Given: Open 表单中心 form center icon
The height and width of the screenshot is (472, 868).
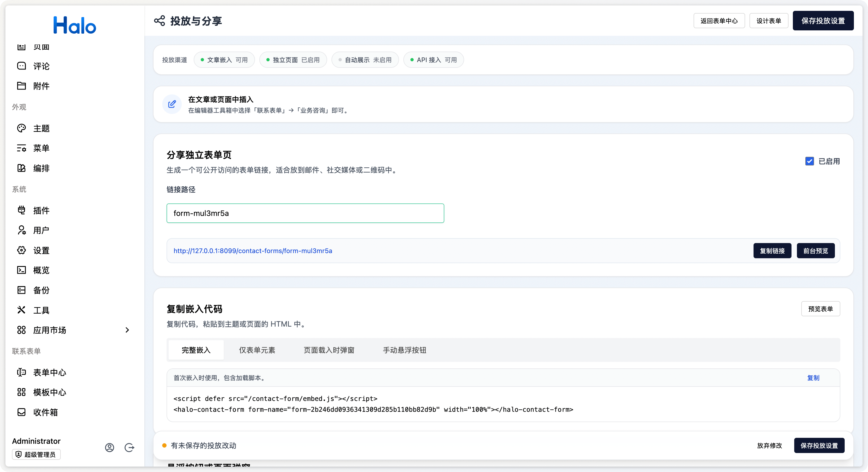Looking at the screenshot, I should (x=21, y=372).
